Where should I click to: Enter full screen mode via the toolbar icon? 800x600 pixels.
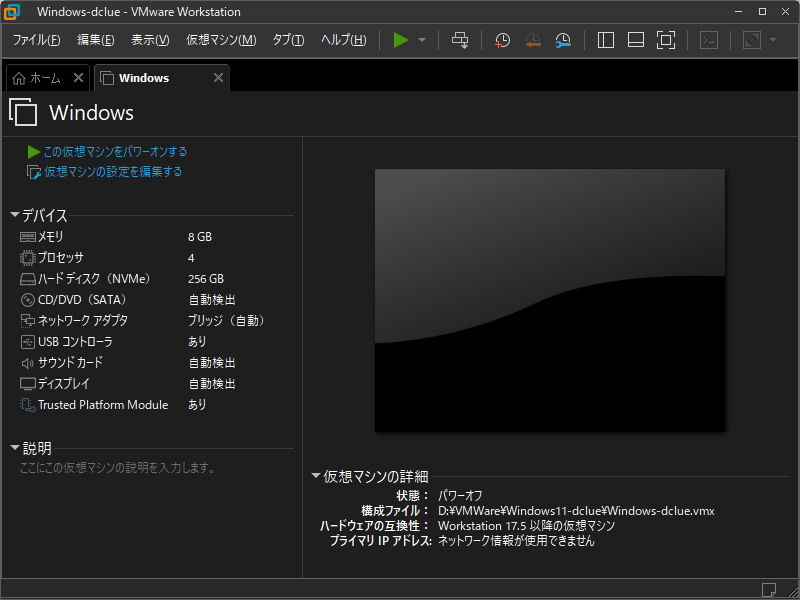tap(666, 40)
